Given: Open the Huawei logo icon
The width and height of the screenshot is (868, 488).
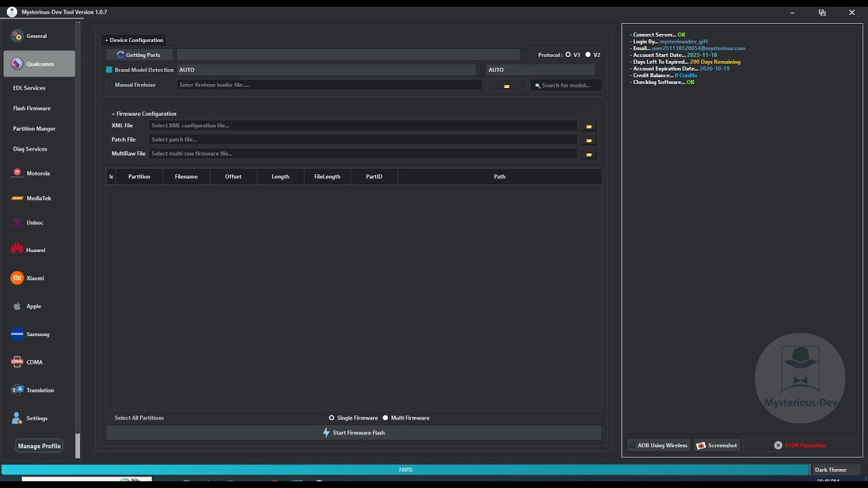Looking at the screenshot, I should pos(17,250).
